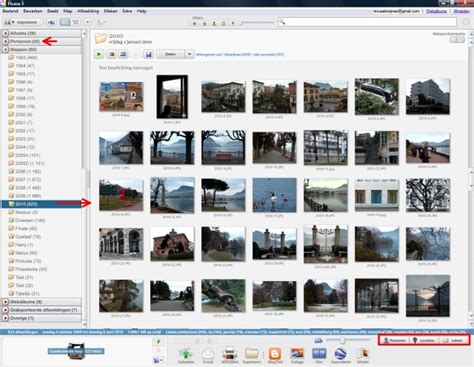Click the blue web album sync status link

click(240, 54)
